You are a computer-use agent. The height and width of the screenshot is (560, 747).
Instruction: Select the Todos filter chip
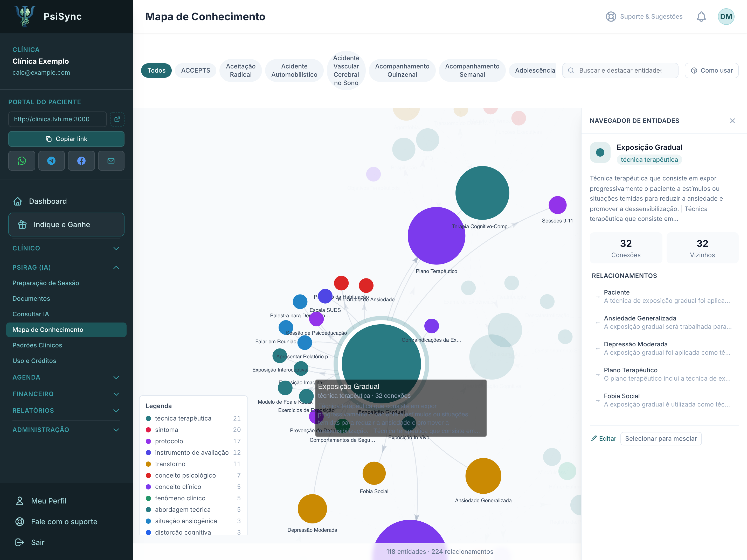click(156, 71)
